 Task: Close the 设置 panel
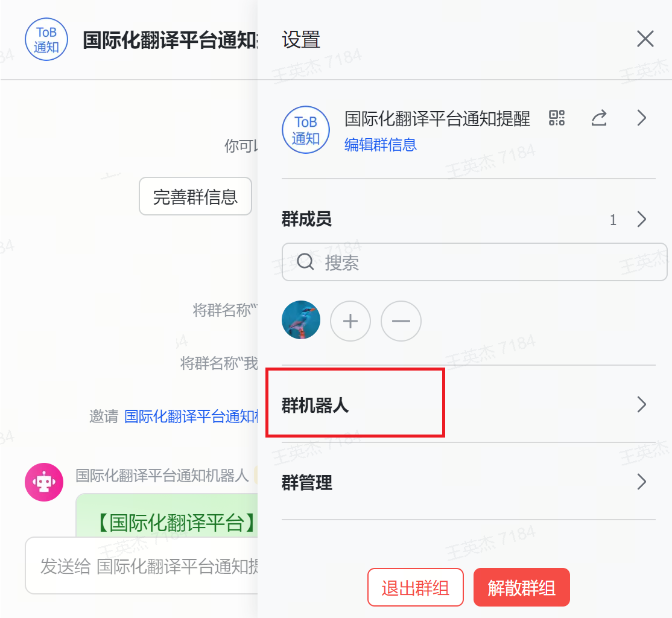coord(645,40)
